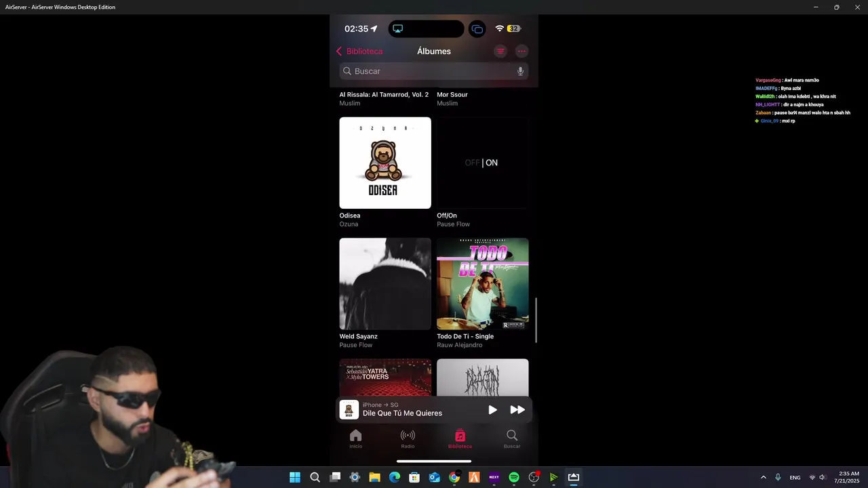The height and width of the screenshot is (488, 868).
Task: Open ENG language switcher in tray
Action: point(795,478)
